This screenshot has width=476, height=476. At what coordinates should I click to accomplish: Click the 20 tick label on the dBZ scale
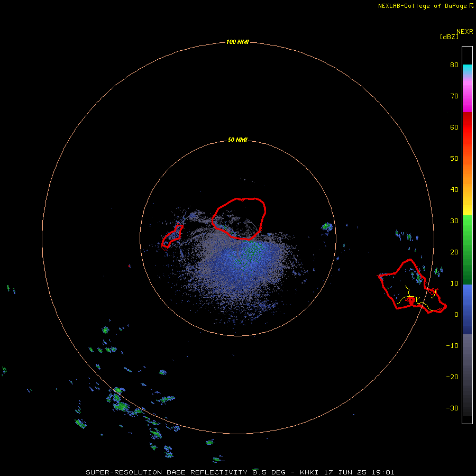454,252
